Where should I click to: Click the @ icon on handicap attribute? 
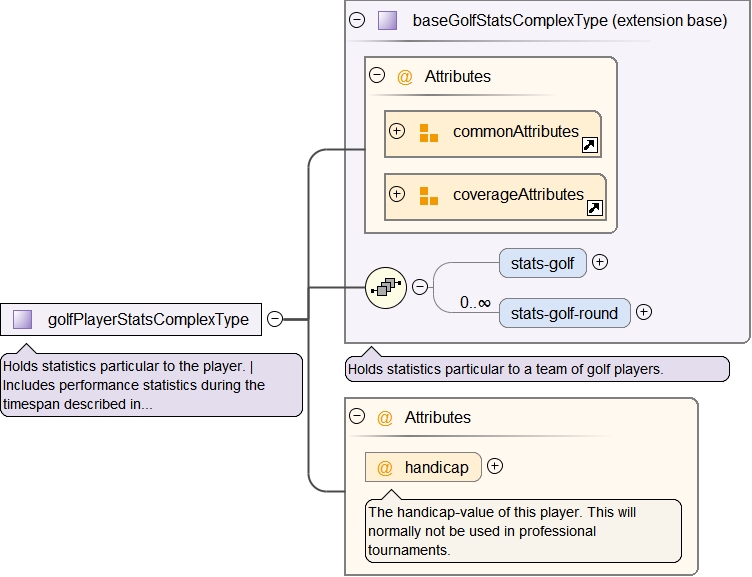(x=385, y=467)
